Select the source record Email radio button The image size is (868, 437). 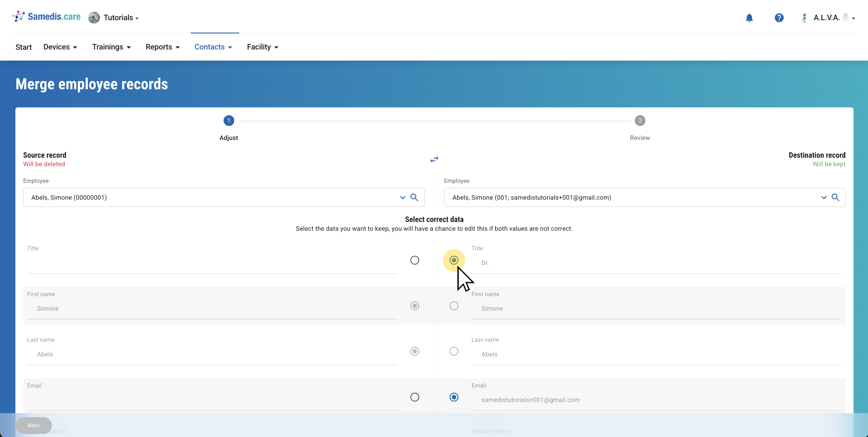415,397
